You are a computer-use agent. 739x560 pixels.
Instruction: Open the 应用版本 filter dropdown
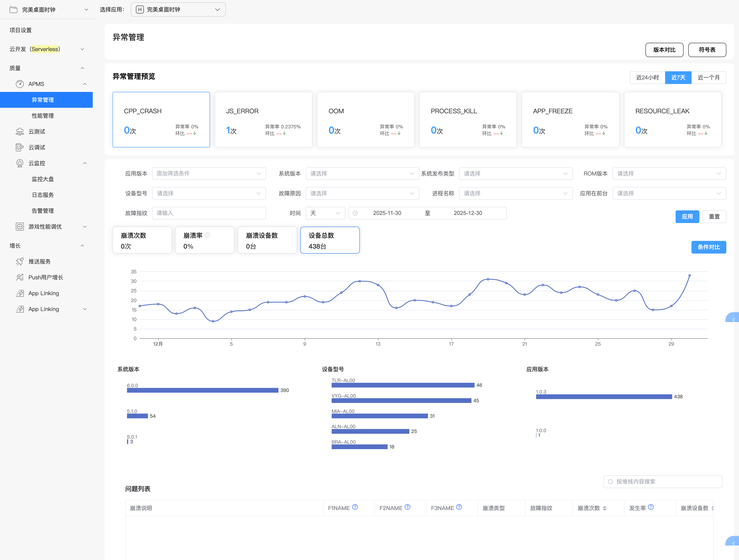point(209,173)
